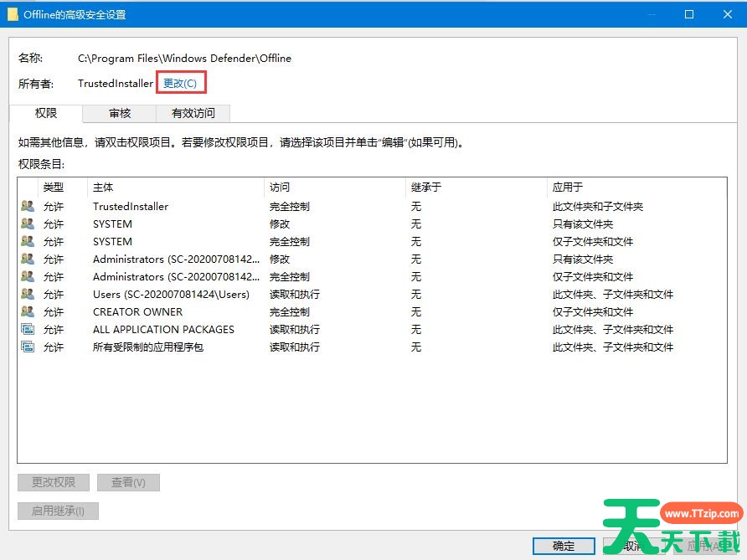Click the 访问 column header
The width and height of the screenshot is (747, 560).
point(280,187)
